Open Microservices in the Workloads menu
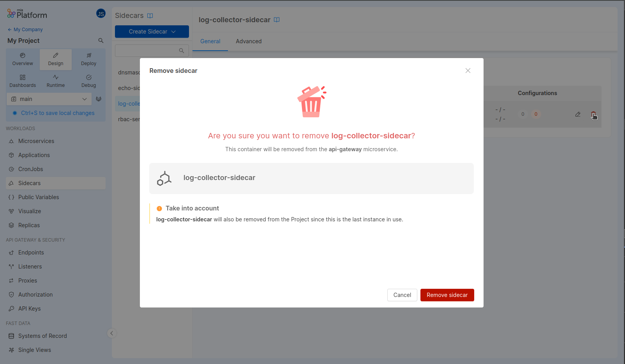 pyautogui.click(x=36, y=141)
